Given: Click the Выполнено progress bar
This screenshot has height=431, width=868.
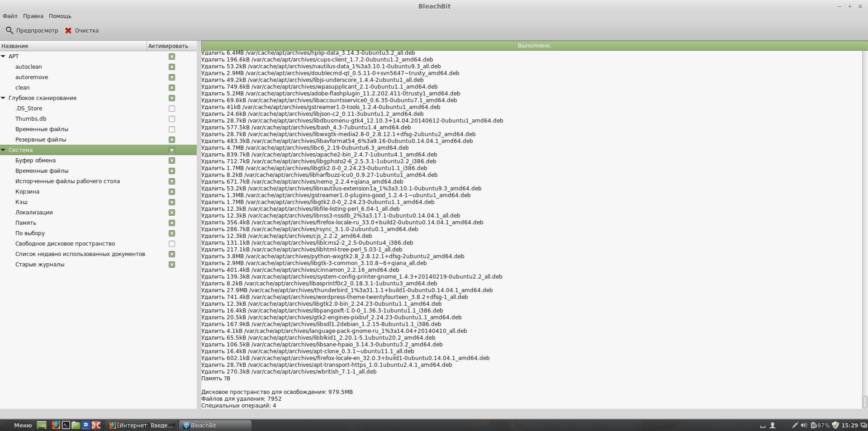Looking at the screenshot, I should [534, 46].
